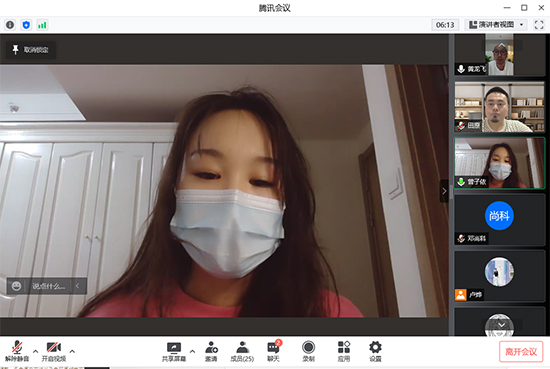Open the apps grid icon

[x=344, y=351]
